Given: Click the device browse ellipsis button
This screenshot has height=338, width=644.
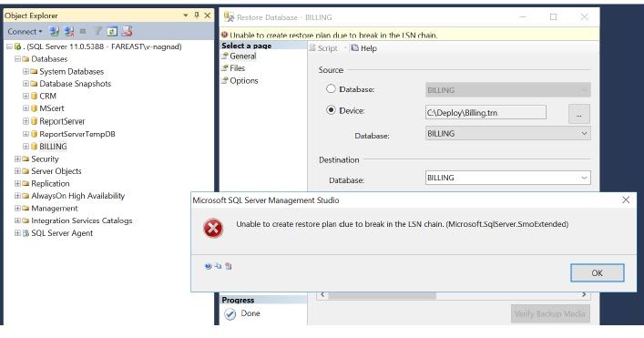Looking at the screenshot, I should click(579, 114).
